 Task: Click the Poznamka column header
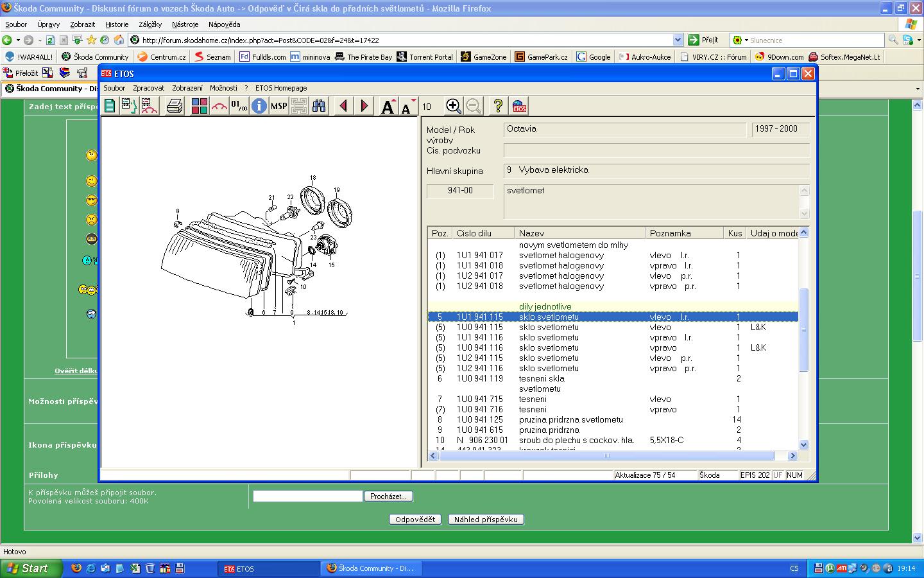(685, 233)
